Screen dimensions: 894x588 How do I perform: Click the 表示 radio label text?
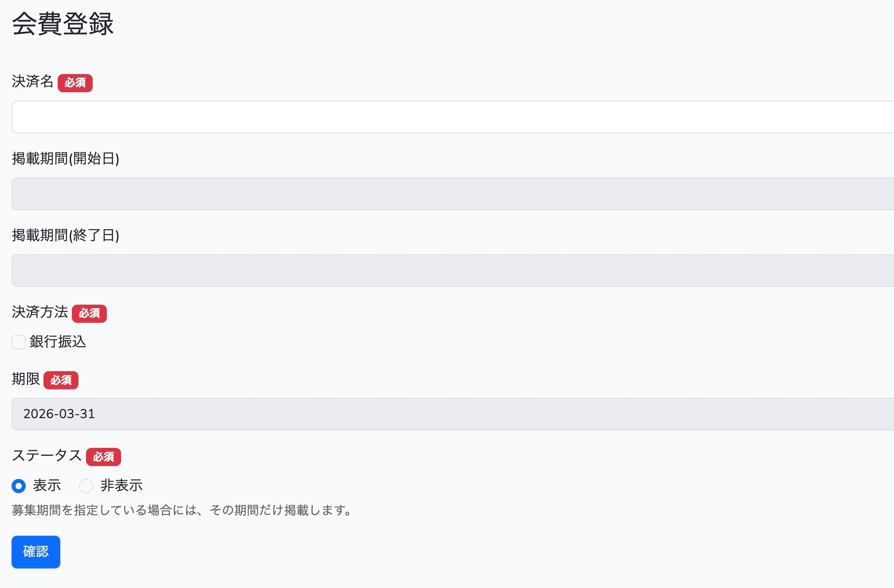point(47,486)
